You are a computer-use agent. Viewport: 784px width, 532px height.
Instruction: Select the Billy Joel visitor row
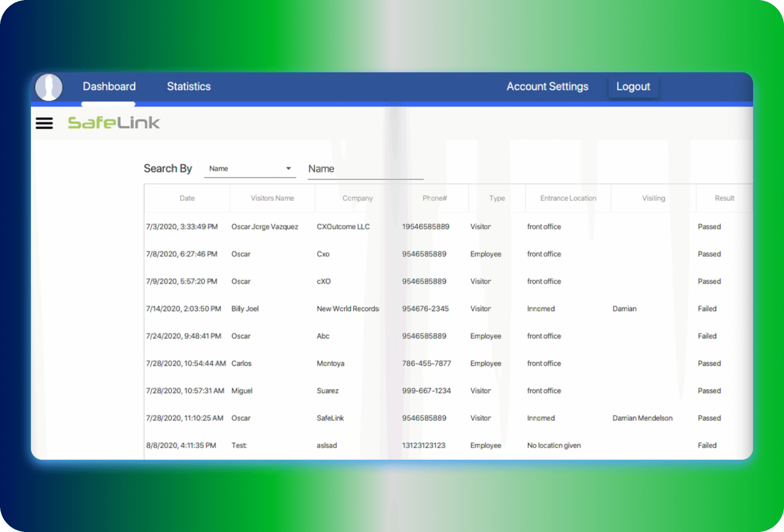point(245,309)
